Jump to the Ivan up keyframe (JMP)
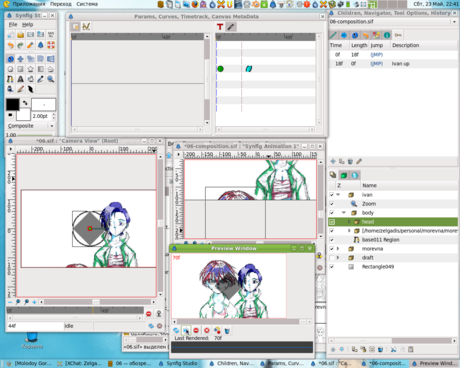The image size is (460, 368). tap(377, 64)
